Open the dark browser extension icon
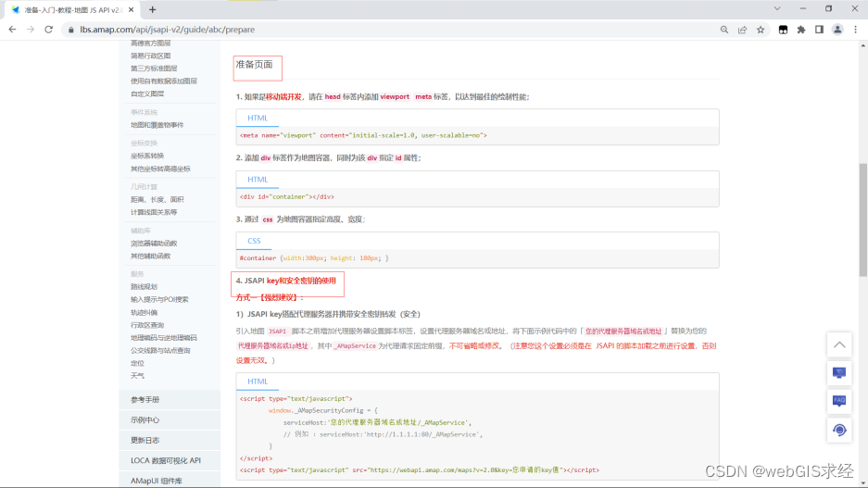868x488 pixels. (x=783, y=30)
